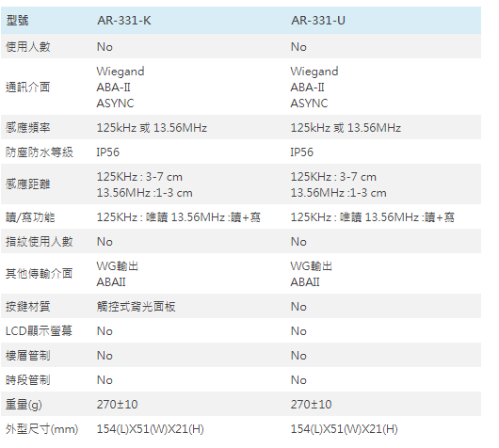This screenshot has height=448, width=499.
Task: Click 125kHz 或 13.56MHz for AR-331-K
Action: 152,128
